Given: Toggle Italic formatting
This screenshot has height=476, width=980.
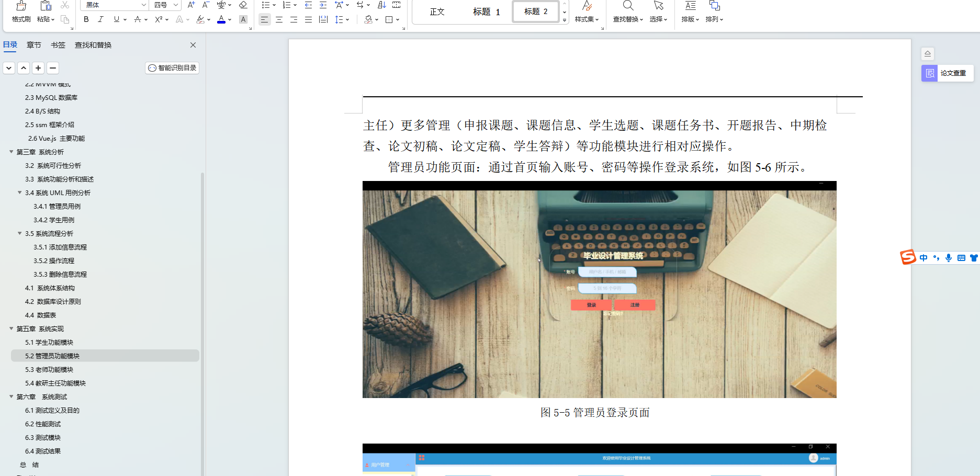Looking at the screenshot, I should 100,19.
